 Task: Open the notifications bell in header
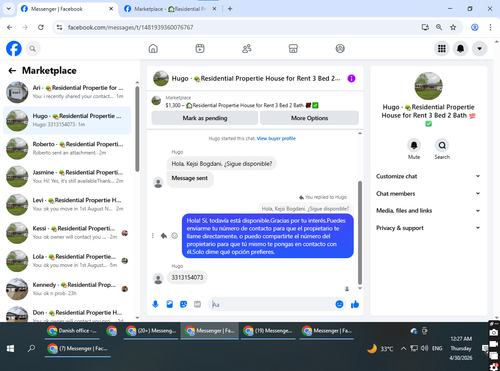[x=460, y=49]
